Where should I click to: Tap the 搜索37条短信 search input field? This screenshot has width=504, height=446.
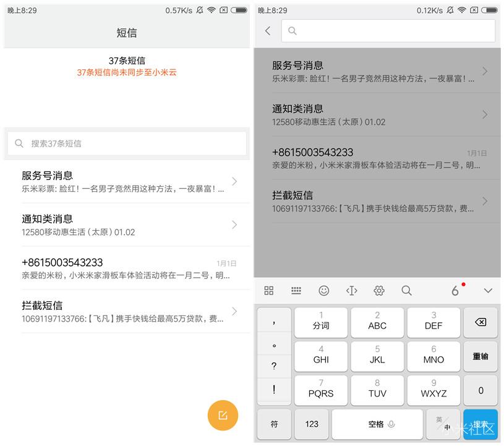127,143
